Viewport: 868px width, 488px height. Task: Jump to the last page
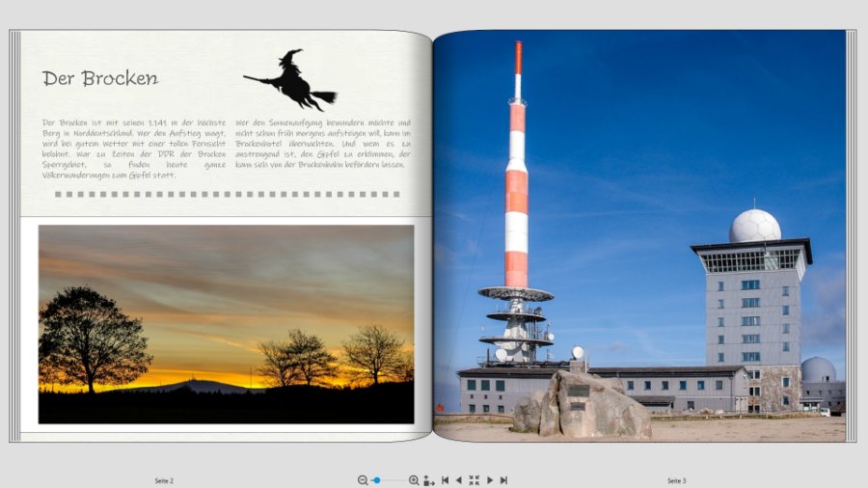(503, 480)
